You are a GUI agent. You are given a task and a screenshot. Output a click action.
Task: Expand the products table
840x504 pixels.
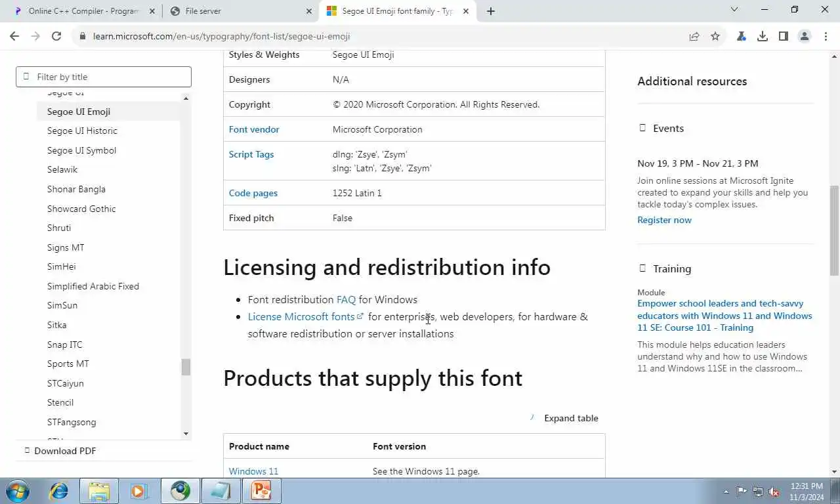[564, 418]
